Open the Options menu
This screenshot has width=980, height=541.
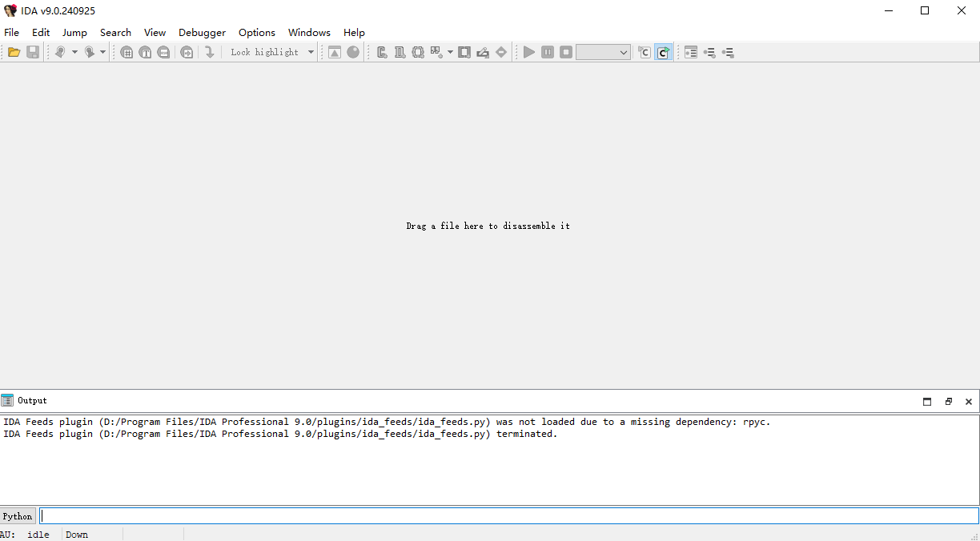[x=257, y=32]
